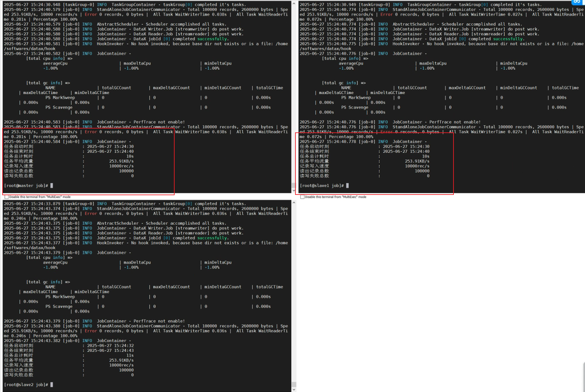Click '100000' read records total in slave2 summary
585x392 pixels.
126,370
